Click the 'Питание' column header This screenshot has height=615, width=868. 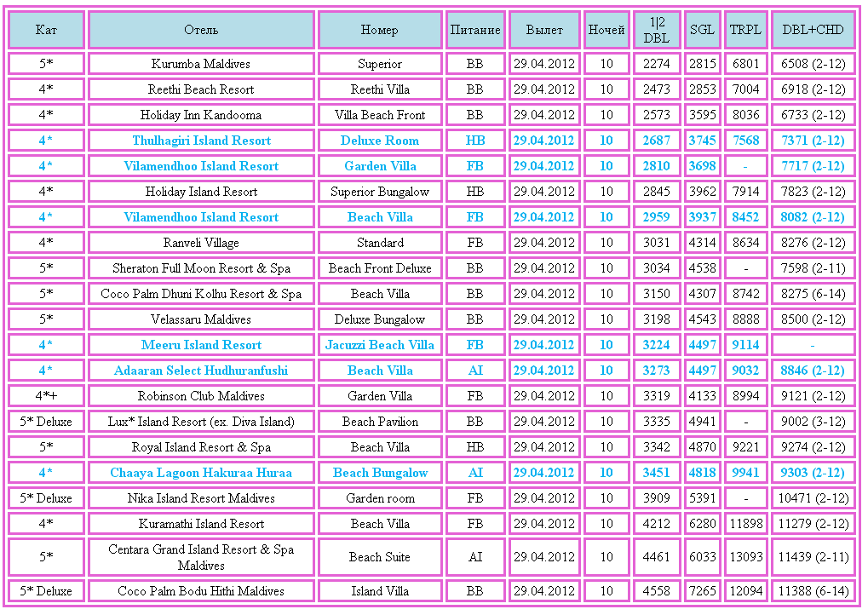click(x=475, y=30)
